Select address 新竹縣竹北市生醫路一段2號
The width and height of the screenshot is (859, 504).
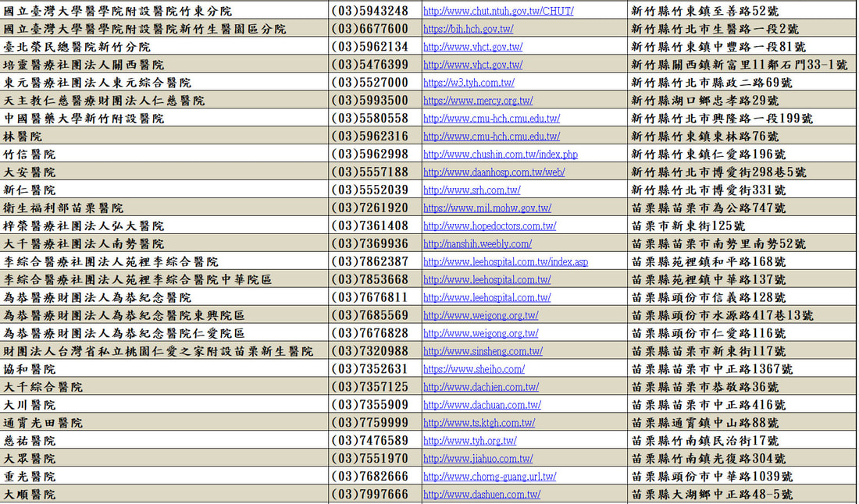pos(715,29)
